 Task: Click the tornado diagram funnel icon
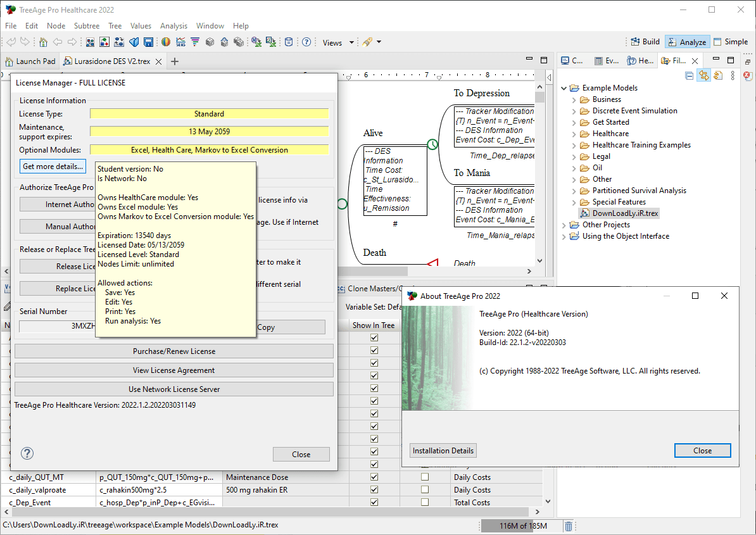click(195, 42)
